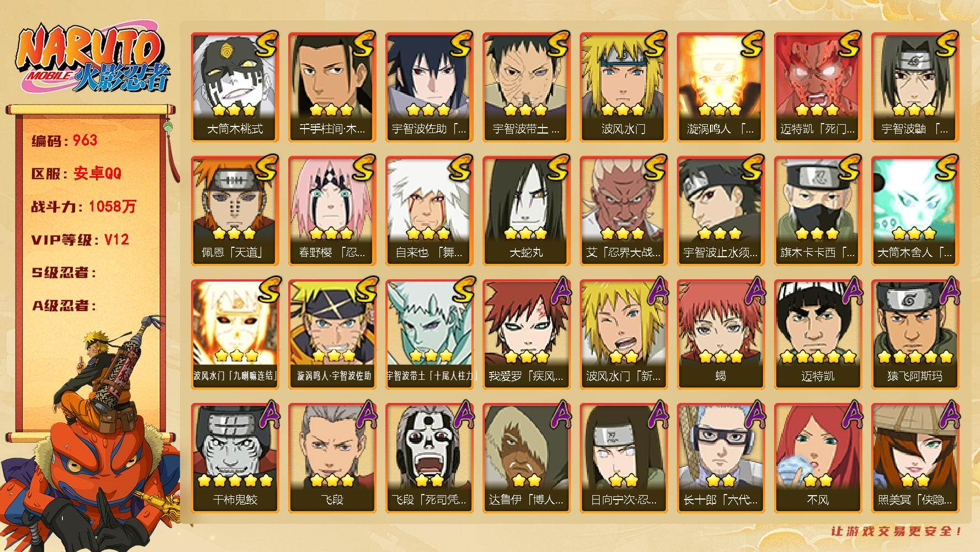This screenshot has height=552, width=980.
Task: Click the 不风 ninja card
Action: 818,458
